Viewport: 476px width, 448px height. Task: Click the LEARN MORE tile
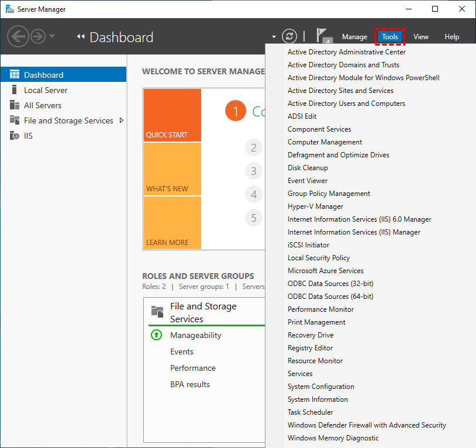click(172, 223)
